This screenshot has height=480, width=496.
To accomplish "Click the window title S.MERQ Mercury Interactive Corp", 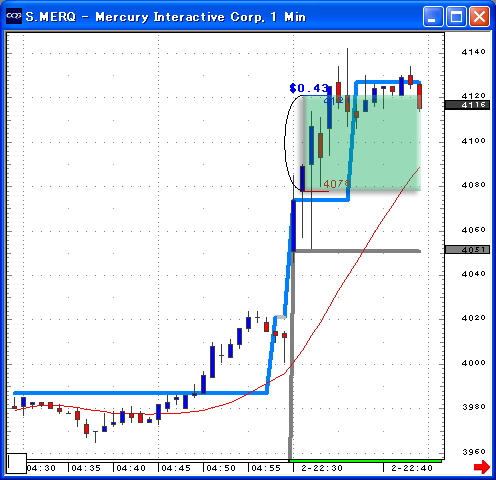I will tap(166, 17).
